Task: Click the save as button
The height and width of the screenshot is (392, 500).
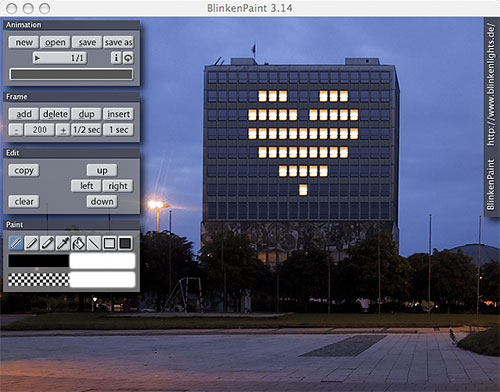Action: coord(118,42)
